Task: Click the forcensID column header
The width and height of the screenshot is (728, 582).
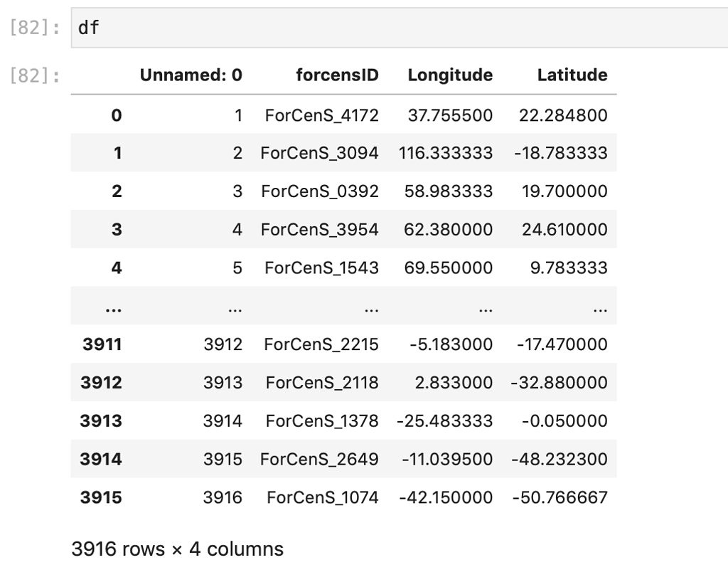Action: pyautogui.click(x=337, y=75)
